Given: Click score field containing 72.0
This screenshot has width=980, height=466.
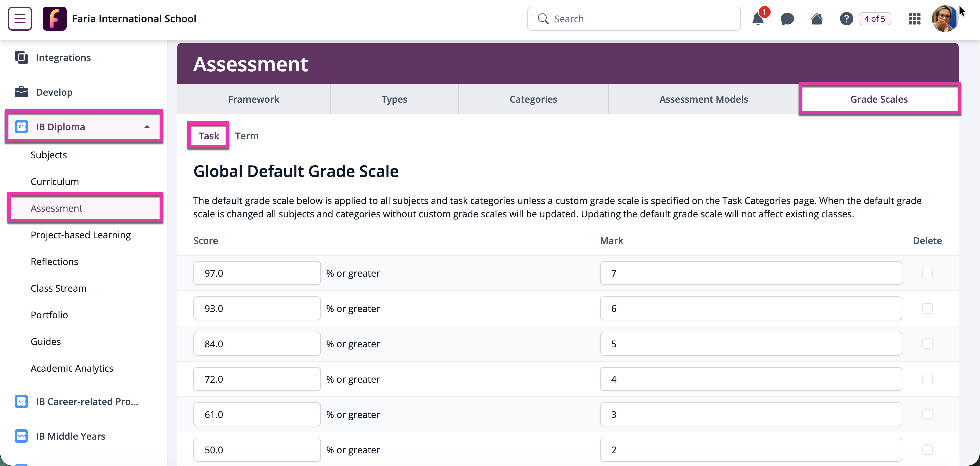Looking at the screenshot, I should tap(257, 379).
